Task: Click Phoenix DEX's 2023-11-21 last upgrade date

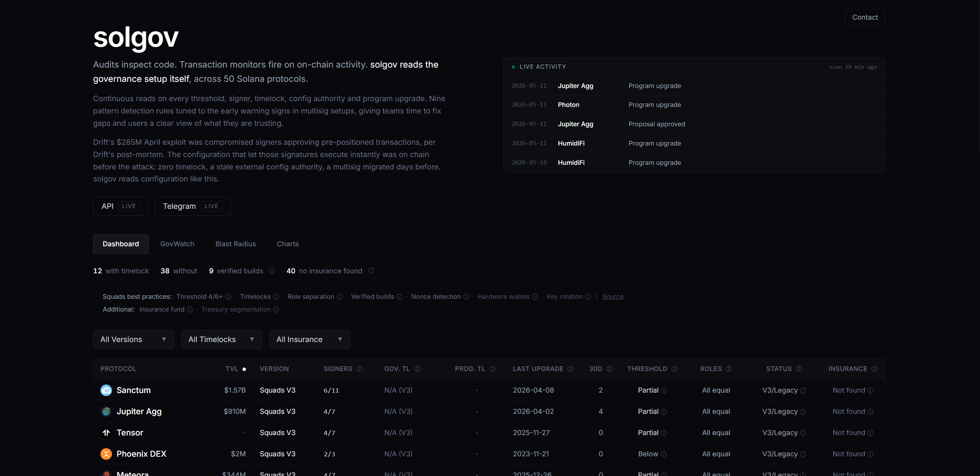Action: click(x=531, y=454)
